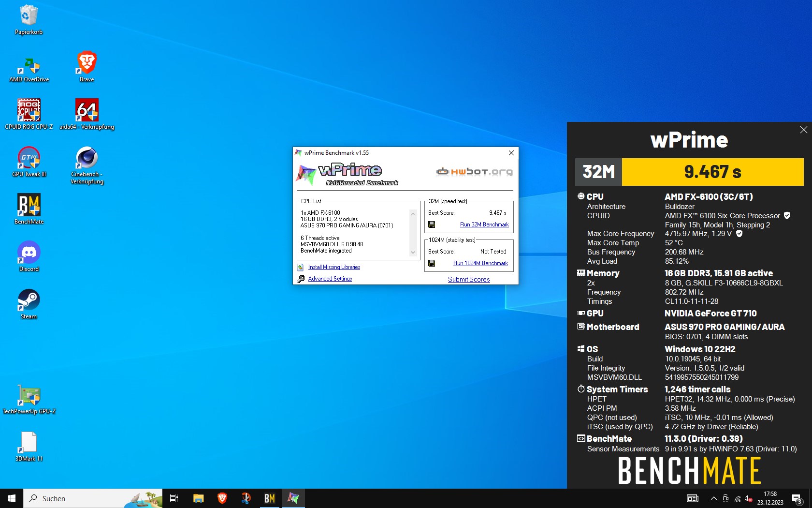Show hidden tray icons chevron
812x508 pixels.
coord(713,498)
